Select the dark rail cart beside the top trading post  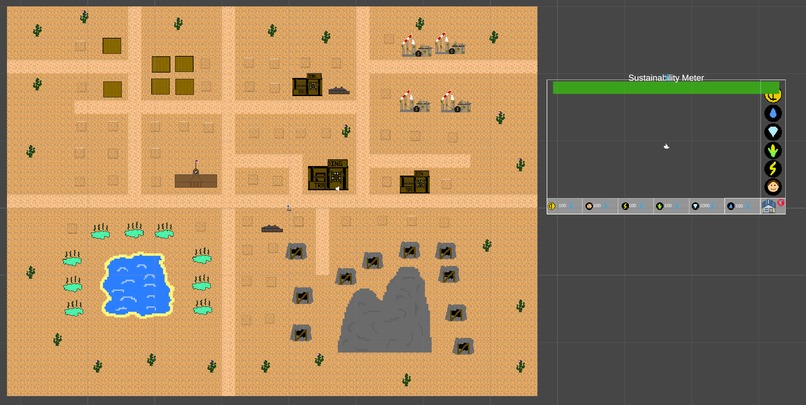click(x=339, y=91)
